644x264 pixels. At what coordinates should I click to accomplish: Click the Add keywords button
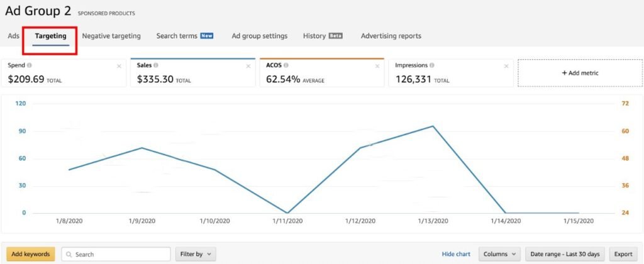tap(31, 254)
